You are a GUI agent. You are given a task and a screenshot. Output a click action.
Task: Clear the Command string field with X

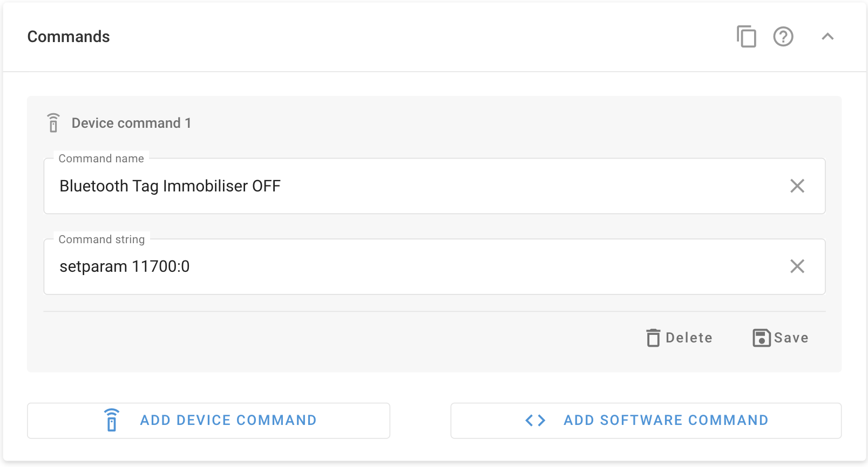pos(797,266)
